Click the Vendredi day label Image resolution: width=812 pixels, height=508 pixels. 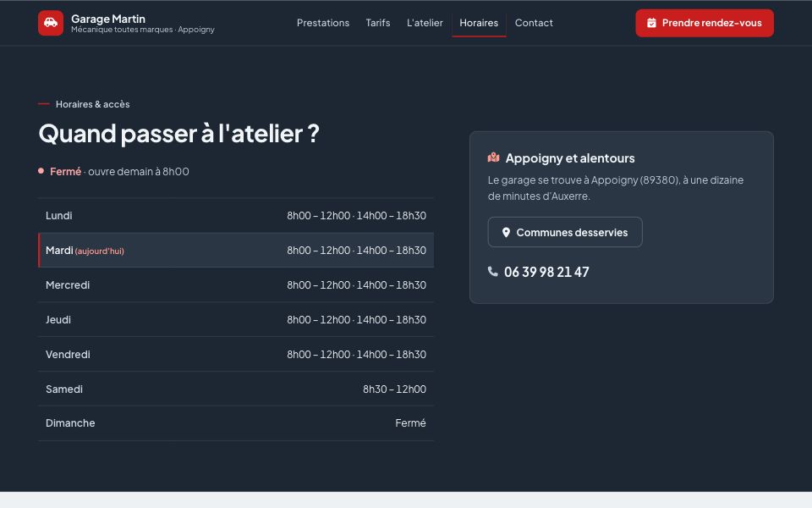(68, 355)
